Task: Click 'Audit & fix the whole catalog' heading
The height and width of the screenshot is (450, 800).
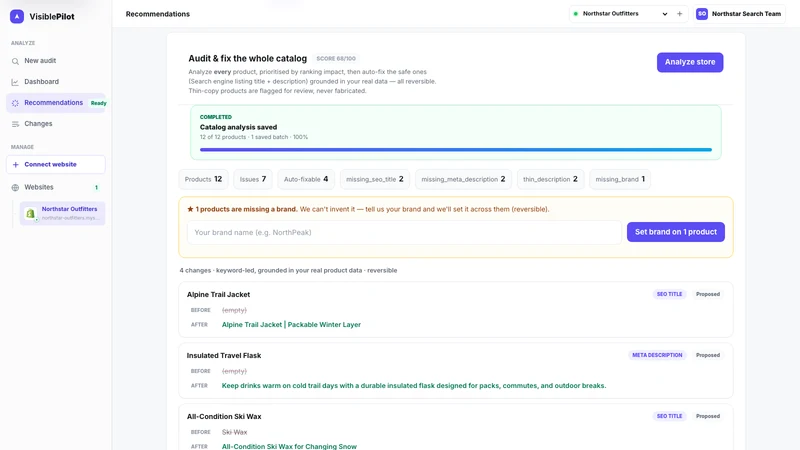Action: (247, 59)
